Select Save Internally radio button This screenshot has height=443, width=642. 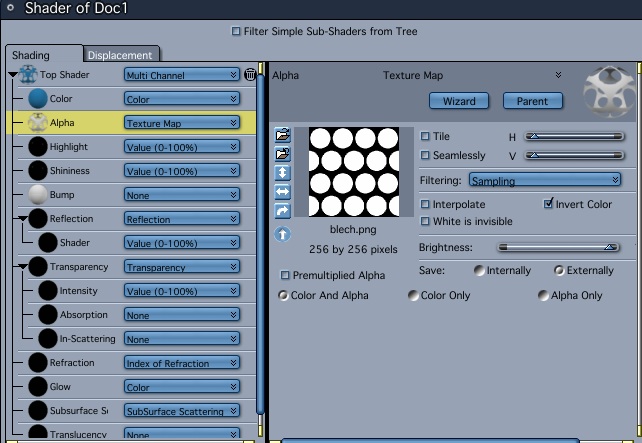479,270
